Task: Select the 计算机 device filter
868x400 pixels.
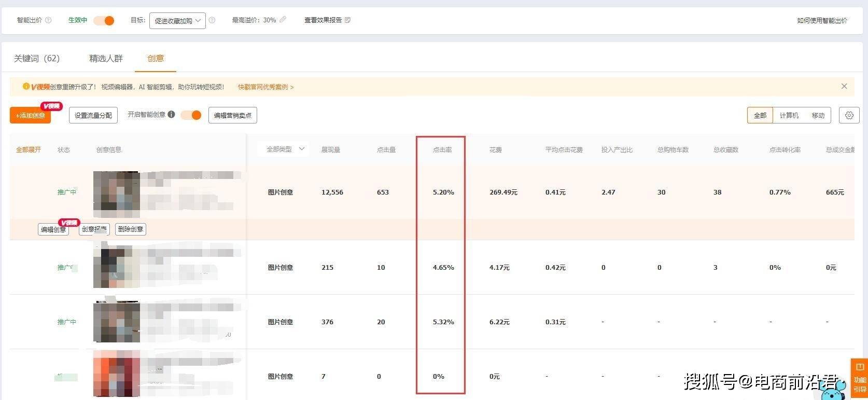Action: click(789, 115)
